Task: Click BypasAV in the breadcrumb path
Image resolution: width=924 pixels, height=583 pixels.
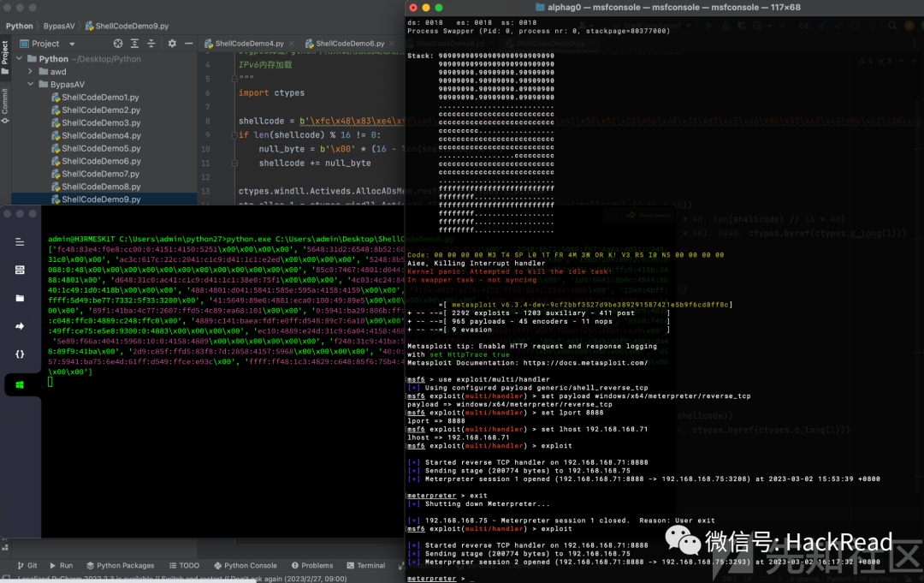Action: (59, 26)
